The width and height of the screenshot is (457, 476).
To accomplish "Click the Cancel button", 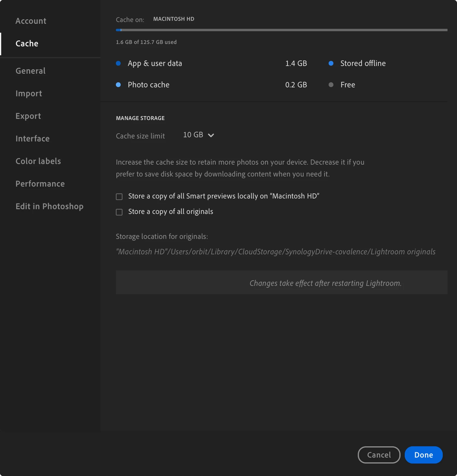I will [379, 455].
